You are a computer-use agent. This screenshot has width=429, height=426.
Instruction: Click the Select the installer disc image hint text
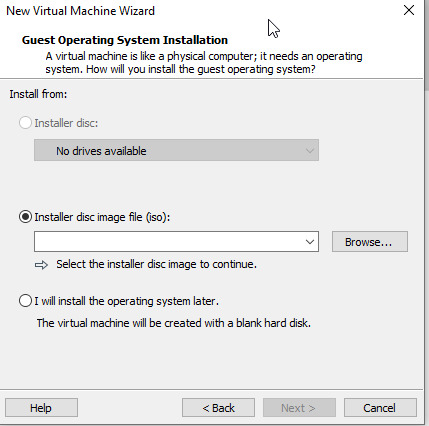pos(156,264)
